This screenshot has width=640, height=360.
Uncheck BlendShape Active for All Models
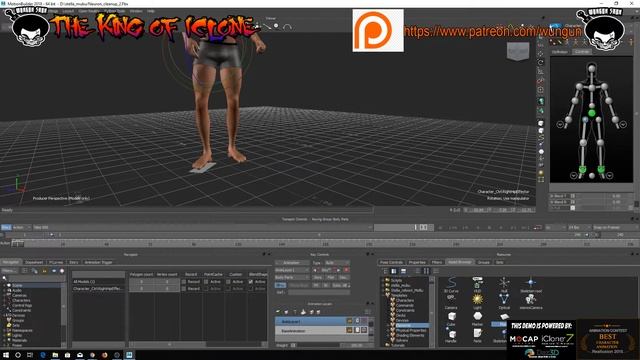coord(251,282)
